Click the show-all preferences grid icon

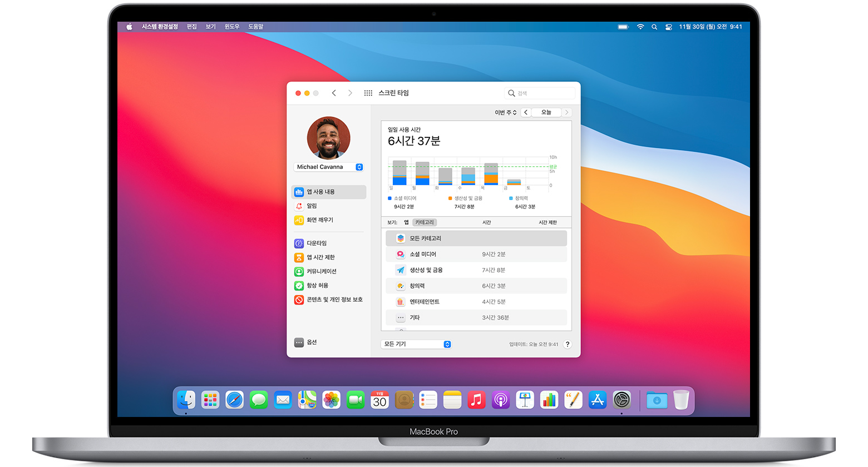pyautogui.click(x=368, y=93)
